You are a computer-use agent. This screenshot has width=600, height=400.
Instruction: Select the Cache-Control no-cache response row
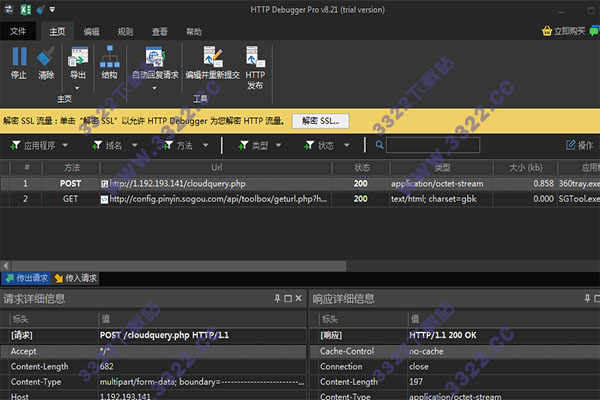[455, 351]
